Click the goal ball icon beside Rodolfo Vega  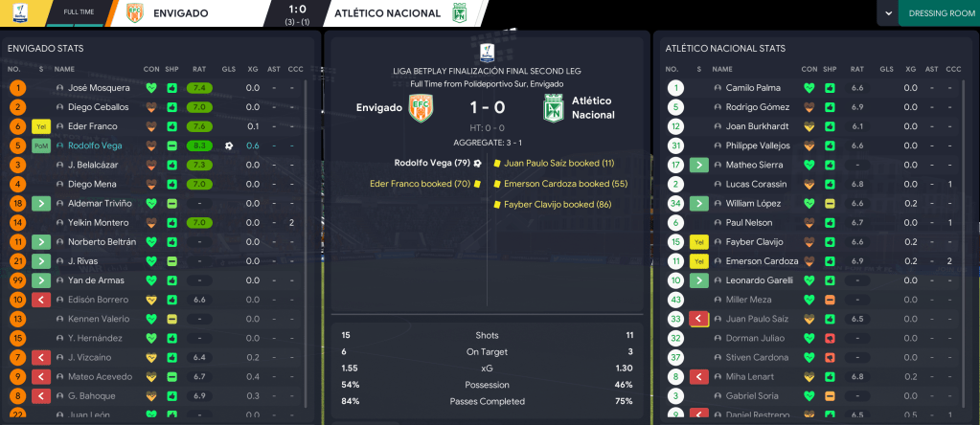pos(229,145)
